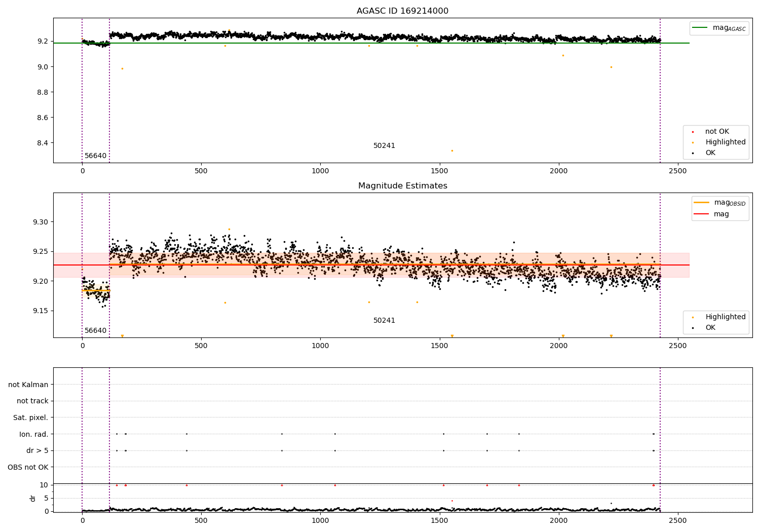Select the '2500' x-tick in top plot

point(678,171)
